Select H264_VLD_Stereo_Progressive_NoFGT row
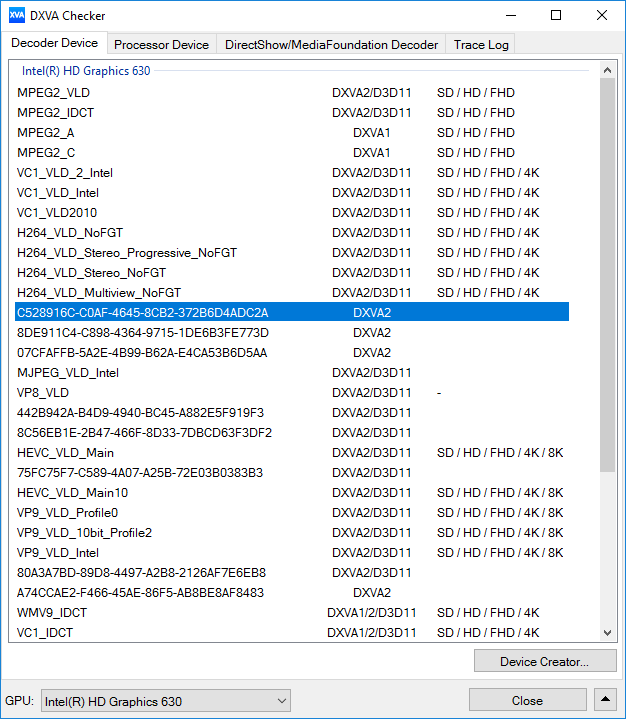This screenshot has width=626, height=719. (x=292, y=253)
